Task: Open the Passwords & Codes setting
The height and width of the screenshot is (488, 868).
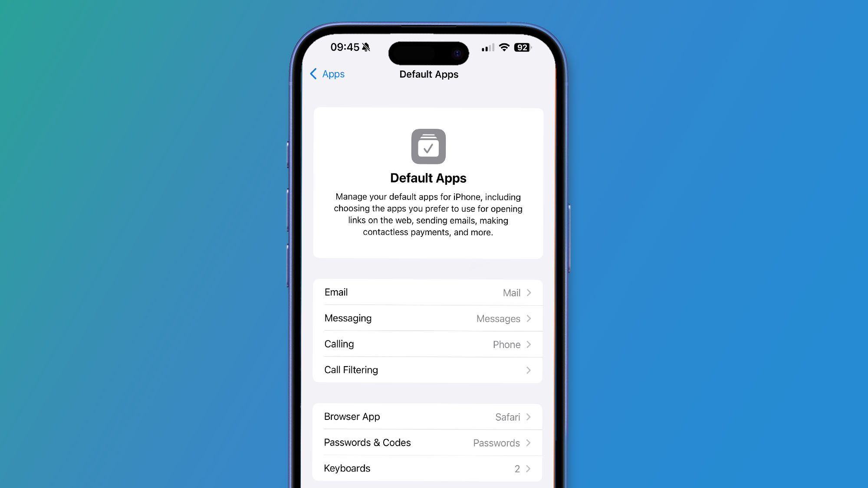Action: click(428, 443)
